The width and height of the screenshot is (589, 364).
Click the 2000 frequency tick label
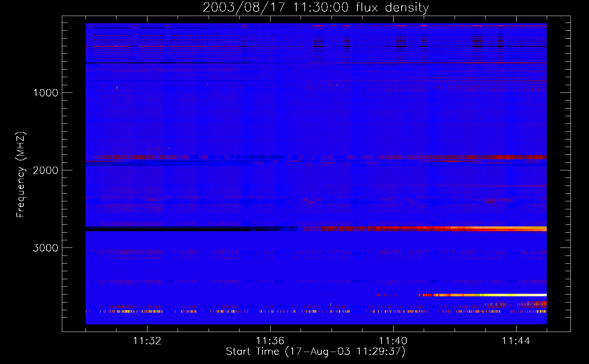[46, 170]
